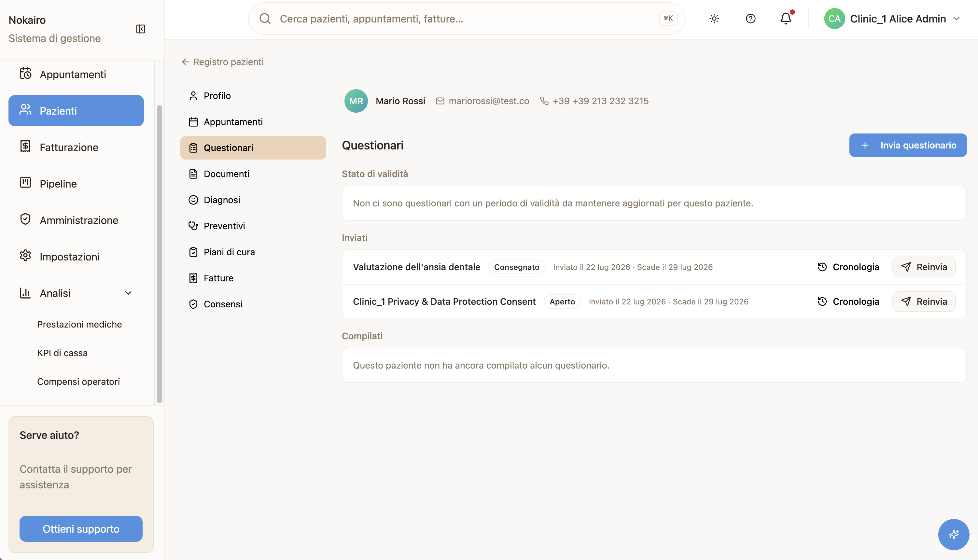Open Pipeline in the sidebar
The height and width of the screenshot is (560, 978).
click(76, 183)
